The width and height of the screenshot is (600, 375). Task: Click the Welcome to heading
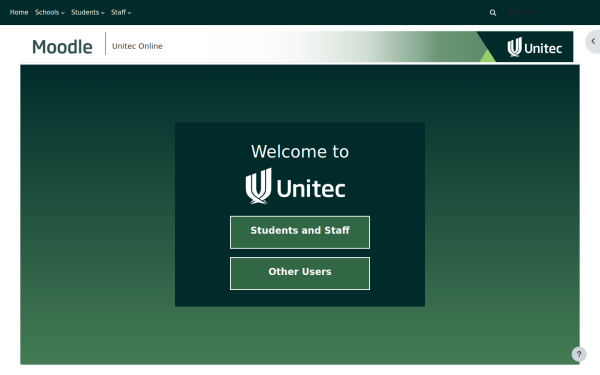point(300,152)
